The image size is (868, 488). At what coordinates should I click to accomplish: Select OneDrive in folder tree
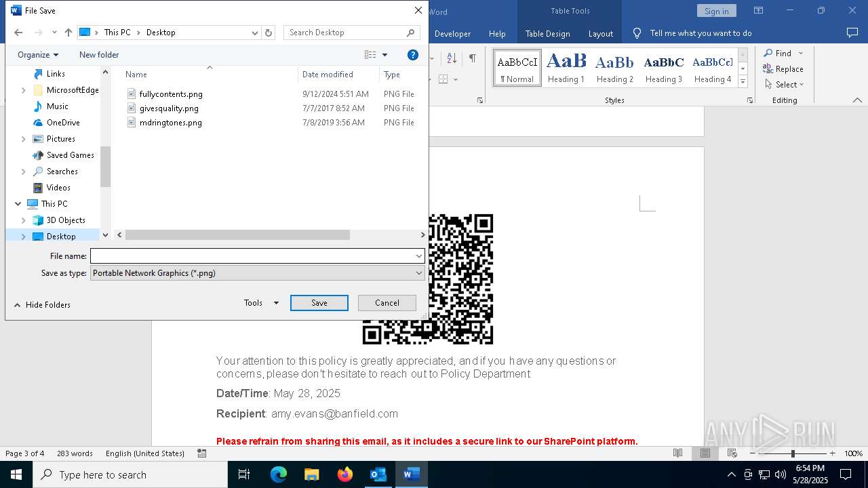pyautogui.click(x=63, y=123)
